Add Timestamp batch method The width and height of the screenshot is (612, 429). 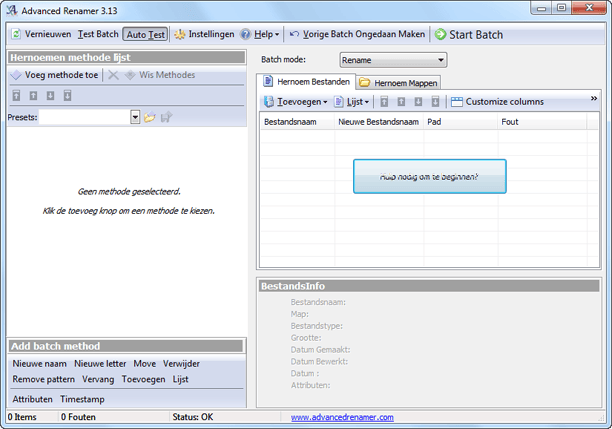click(x=82, y=399)
